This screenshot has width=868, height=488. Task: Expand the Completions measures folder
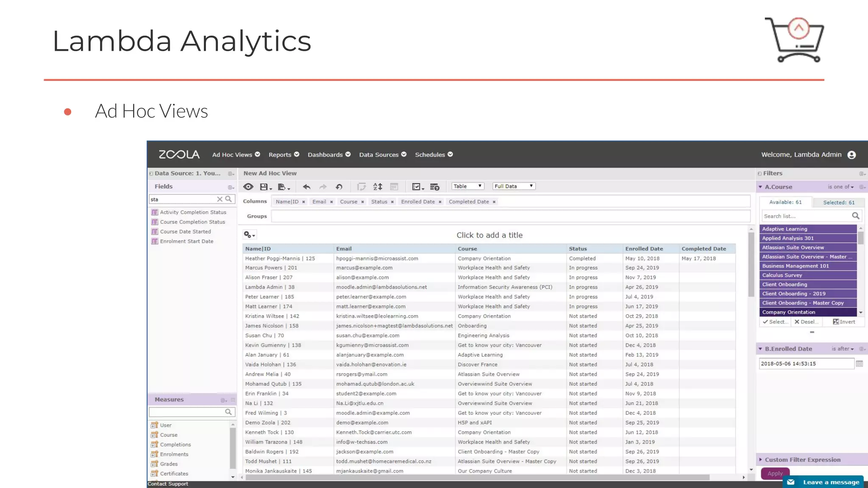click(155, 444)
